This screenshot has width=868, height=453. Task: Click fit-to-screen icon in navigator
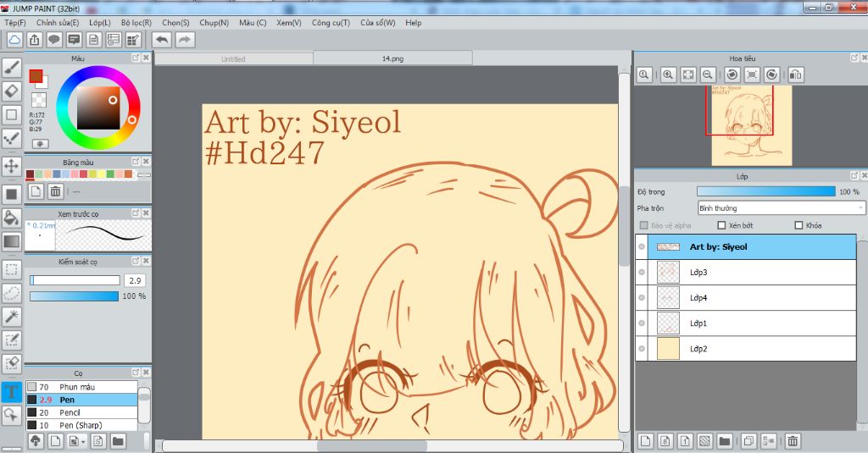(688, 75)
